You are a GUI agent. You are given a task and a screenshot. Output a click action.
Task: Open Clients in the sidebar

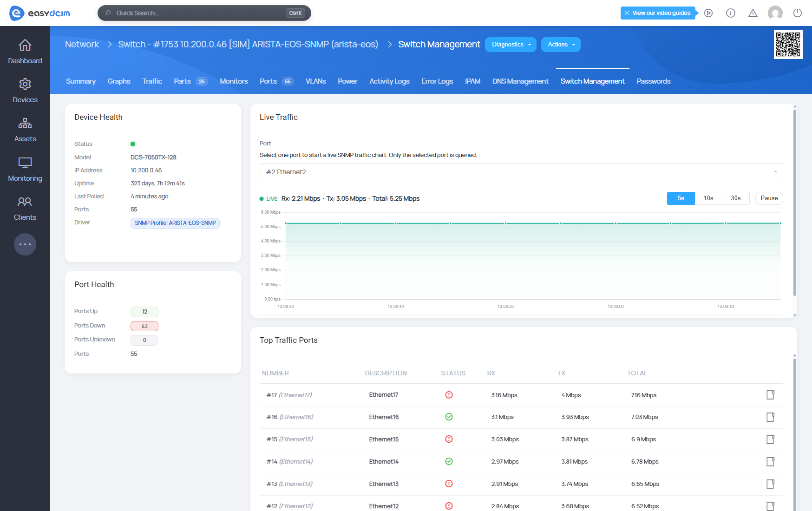click(25, 209)
